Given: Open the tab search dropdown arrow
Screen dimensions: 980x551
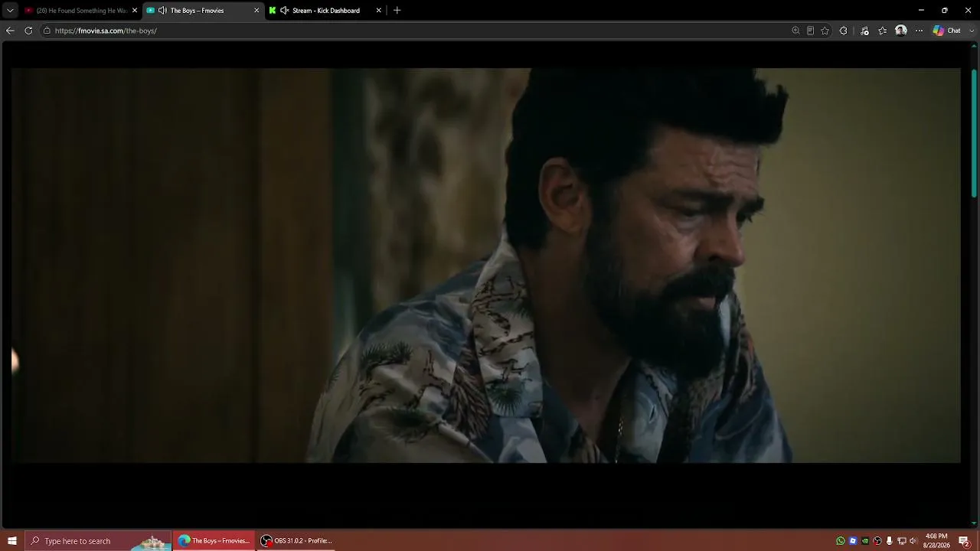Looking at the screenshot, I should (x=10, y=11).
